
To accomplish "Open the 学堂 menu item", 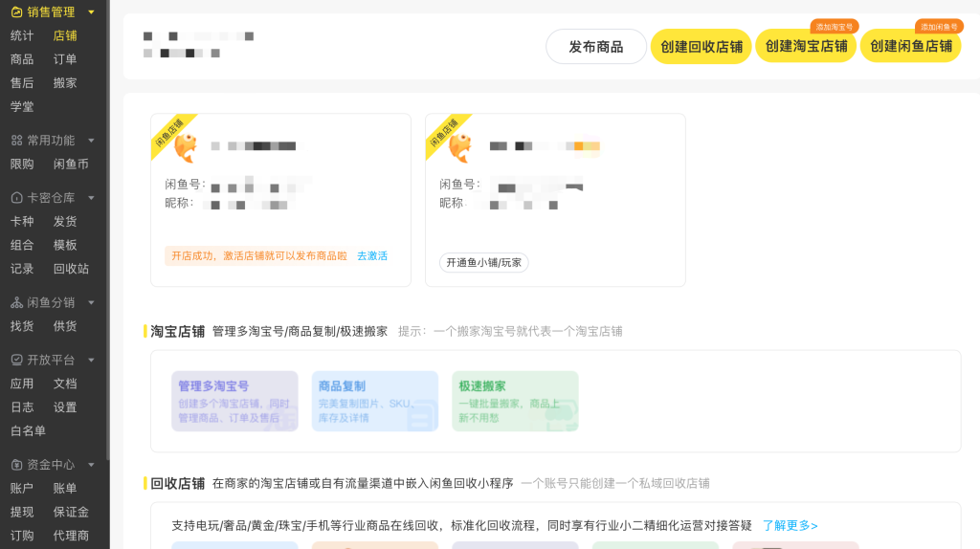I will click(x=22, y=107).
